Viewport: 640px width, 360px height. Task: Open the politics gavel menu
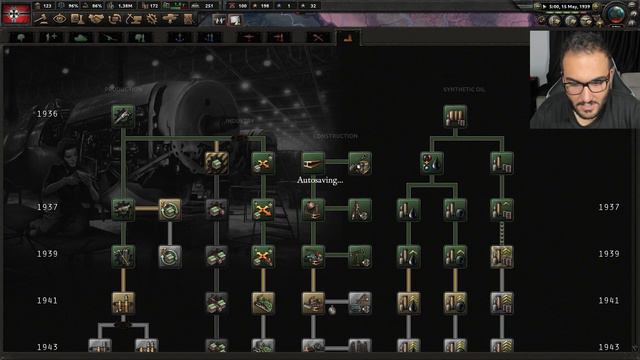[41, 19]
